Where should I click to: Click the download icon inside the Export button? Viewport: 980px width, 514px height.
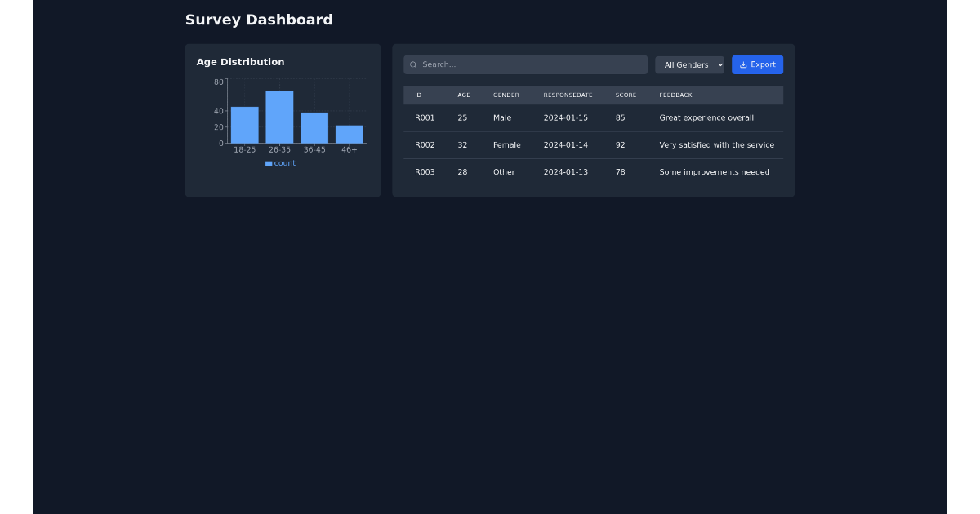(x=744, y=64)
